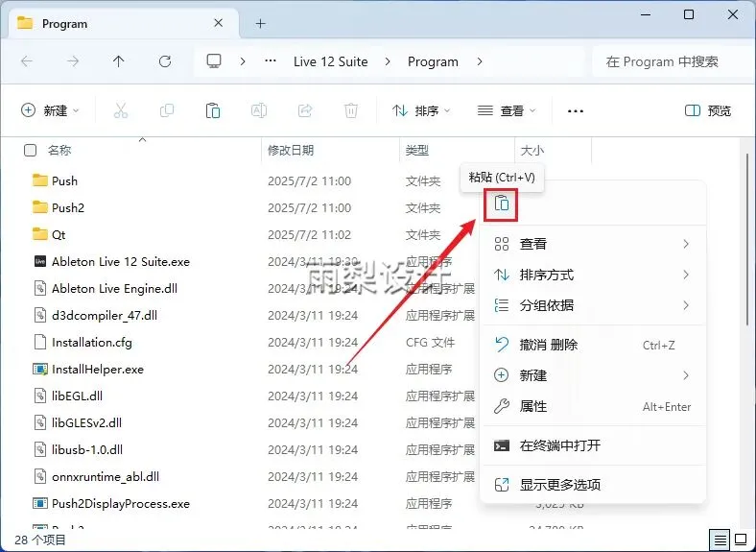Click the Push2DisplayProcess.exe file icon

pyautogui.click(x=40, y=503)
